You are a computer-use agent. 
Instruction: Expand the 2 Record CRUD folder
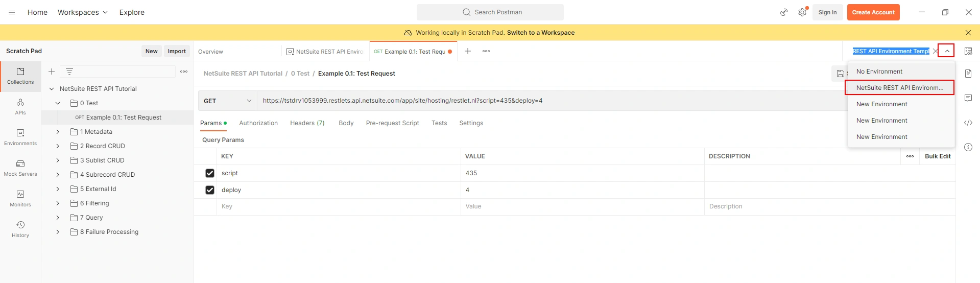point(58,146)
